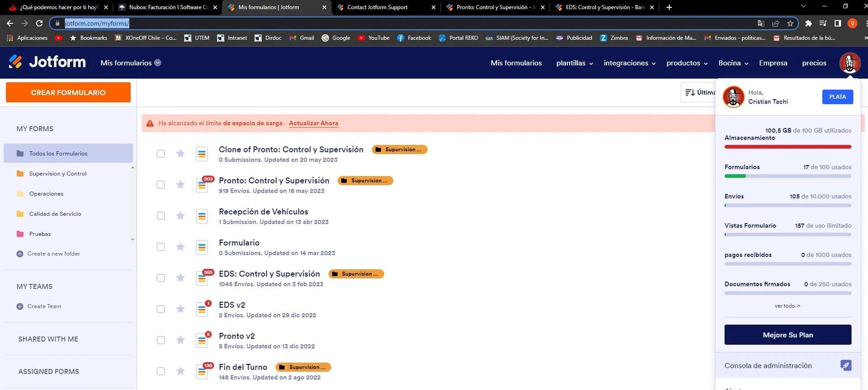Image resolution: width=868 pixels, height=390 pixels.
Task: Check the EDS: Control y Supervisión checkbox
Action: (x=161, y=278)
